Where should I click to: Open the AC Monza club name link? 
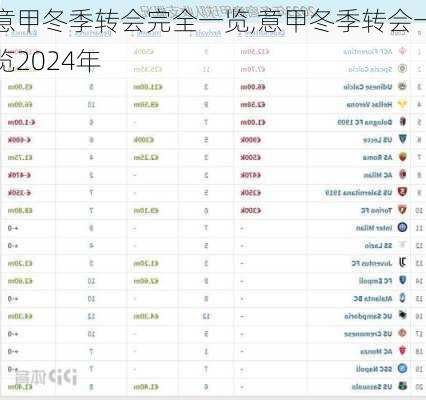click(376, 351)
